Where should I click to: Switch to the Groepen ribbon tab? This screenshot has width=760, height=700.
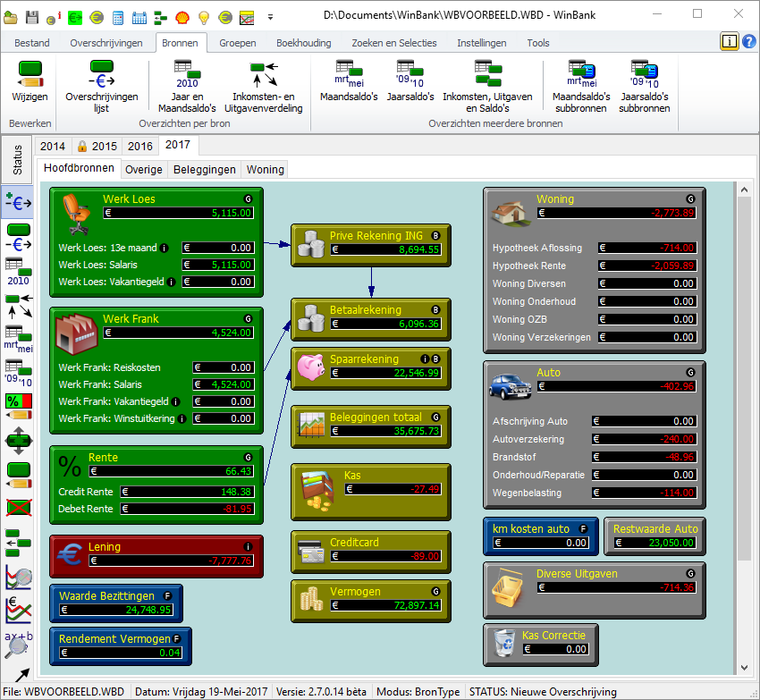[x=237, y=43]
